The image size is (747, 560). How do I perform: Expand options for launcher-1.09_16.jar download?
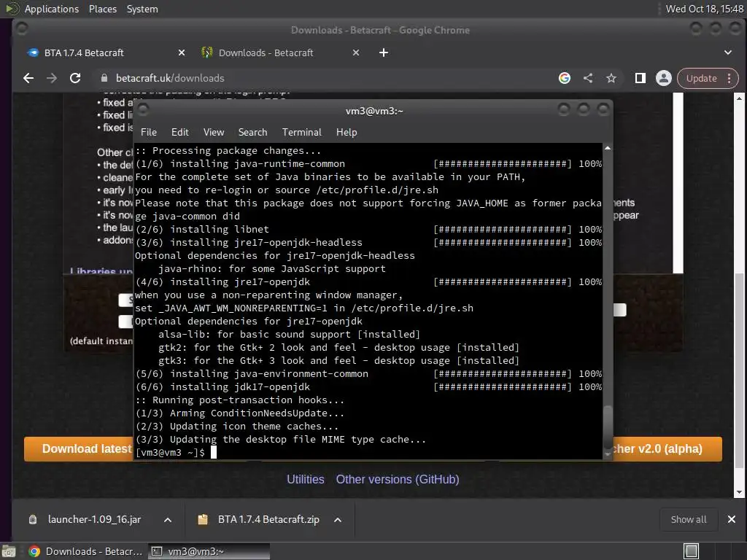click(x=168, y=520)
